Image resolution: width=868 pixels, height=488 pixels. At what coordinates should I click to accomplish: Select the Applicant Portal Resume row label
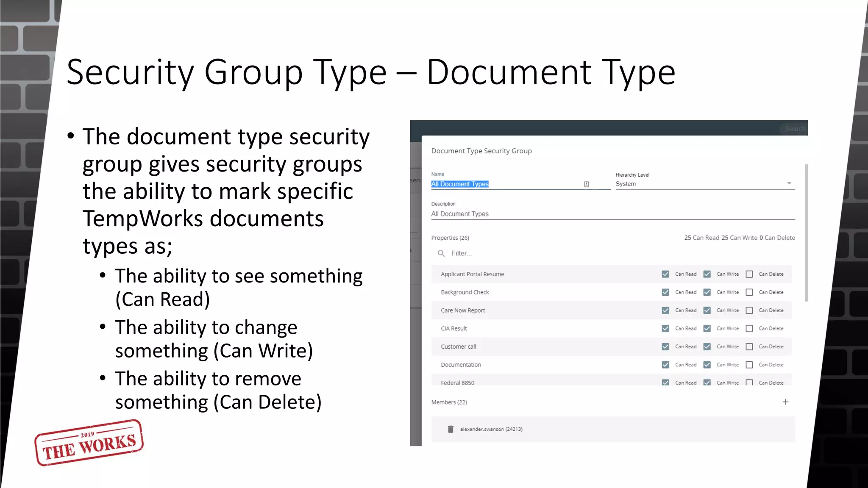tap(472, 274)
